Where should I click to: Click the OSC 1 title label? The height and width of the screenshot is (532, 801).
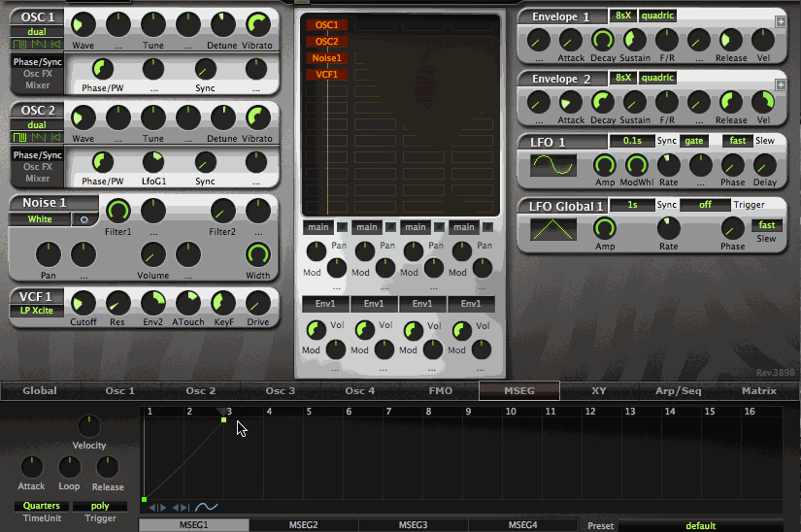click(x=37, y=17)
